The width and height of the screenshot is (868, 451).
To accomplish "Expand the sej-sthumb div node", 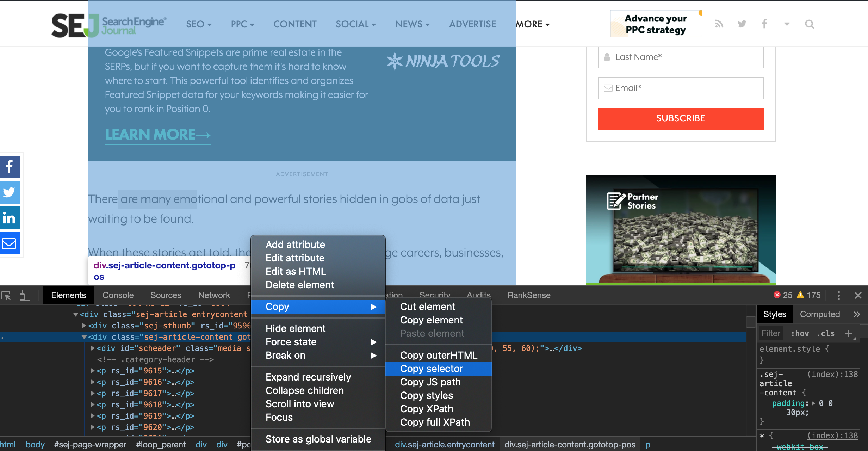I will (x=84, y=326).
